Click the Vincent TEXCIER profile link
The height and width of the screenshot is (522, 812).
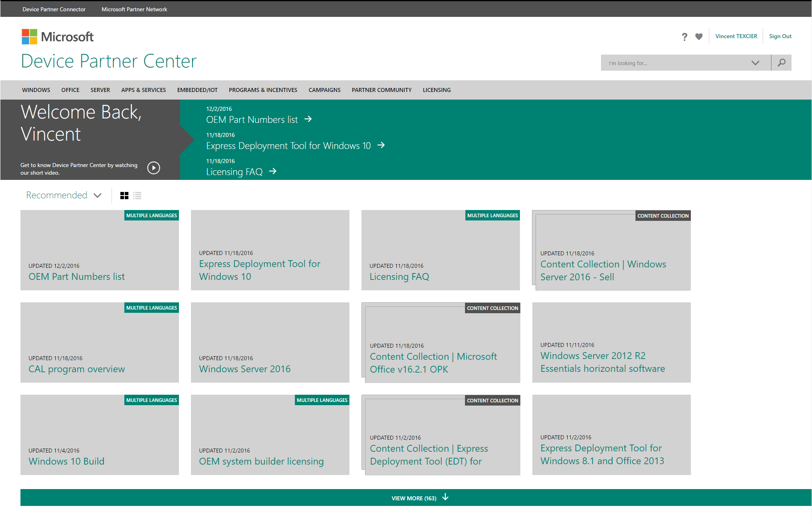(x=736, y=36)
